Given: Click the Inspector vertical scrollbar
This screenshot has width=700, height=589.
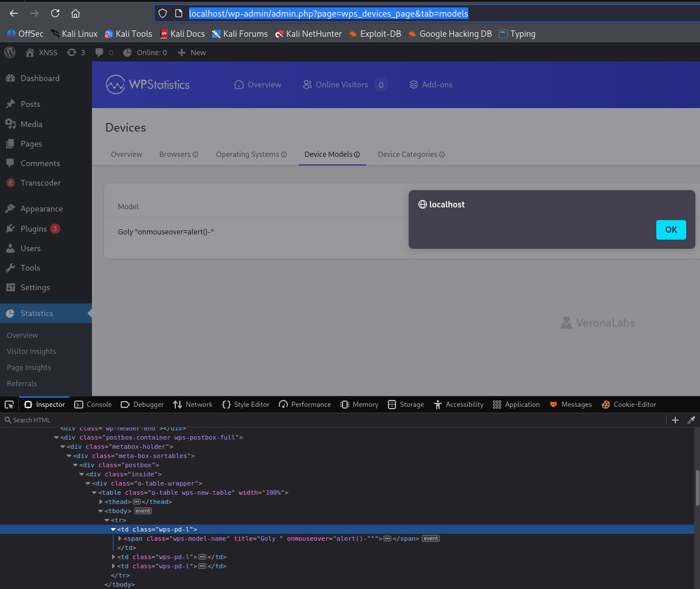Looking at the screenshot, I should 697,487.
